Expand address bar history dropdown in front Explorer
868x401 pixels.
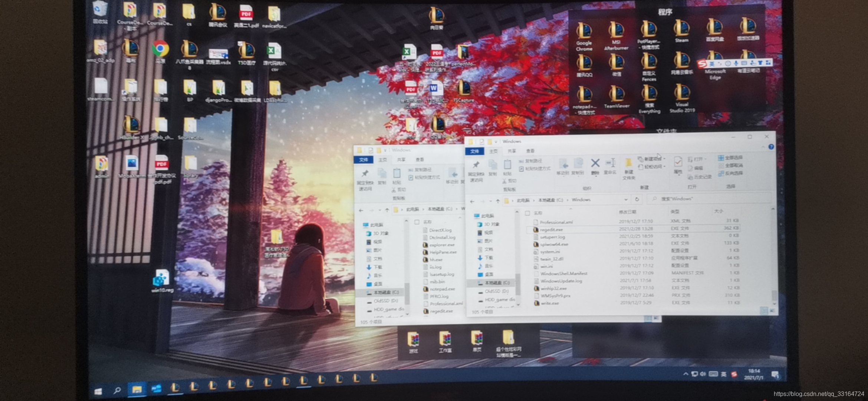click(626, 199)
